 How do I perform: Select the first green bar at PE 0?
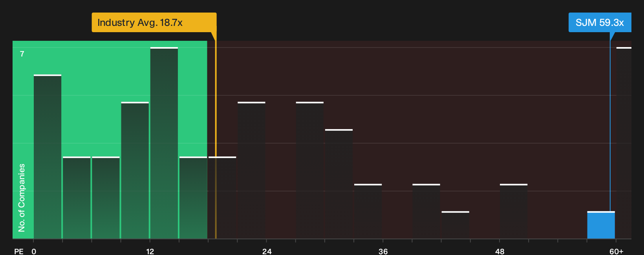pos(48,157)
